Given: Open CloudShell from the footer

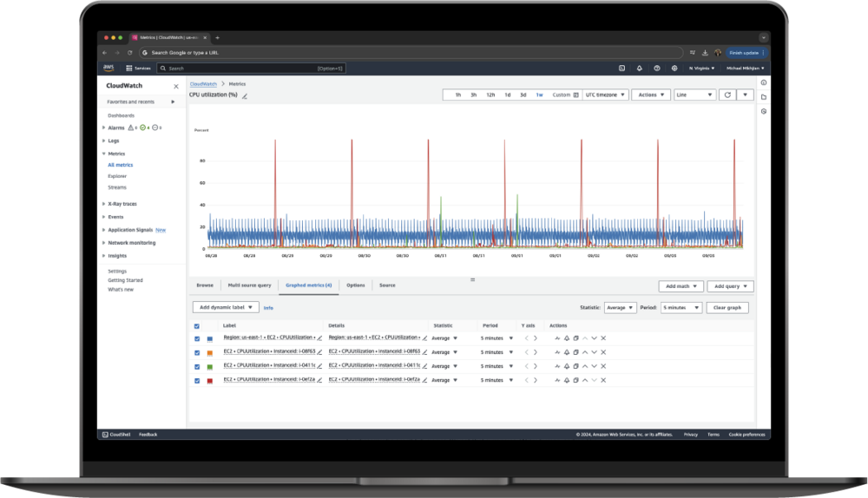Looking at the screenshot, I should 116,435.
